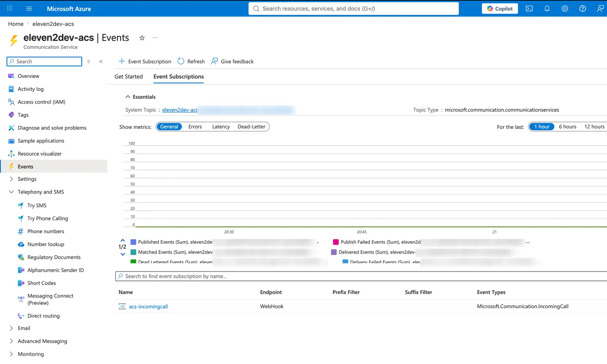Set time range to 6 hours

[568, 127]
